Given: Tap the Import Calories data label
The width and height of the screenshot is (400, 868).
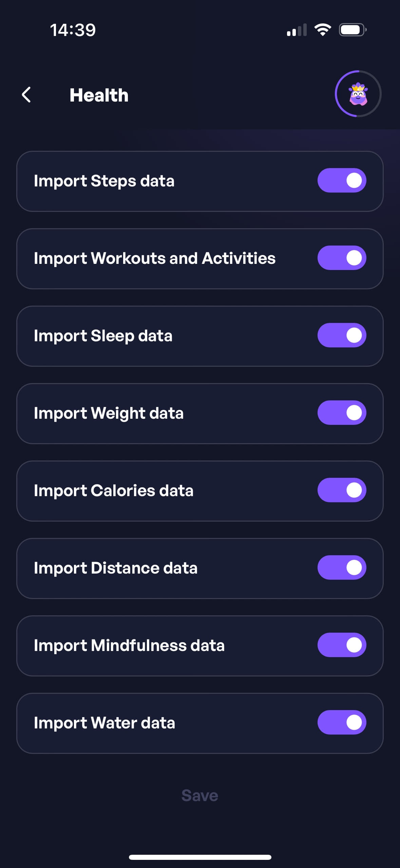Looking at the screenshot, I should [x=114, y=490].
